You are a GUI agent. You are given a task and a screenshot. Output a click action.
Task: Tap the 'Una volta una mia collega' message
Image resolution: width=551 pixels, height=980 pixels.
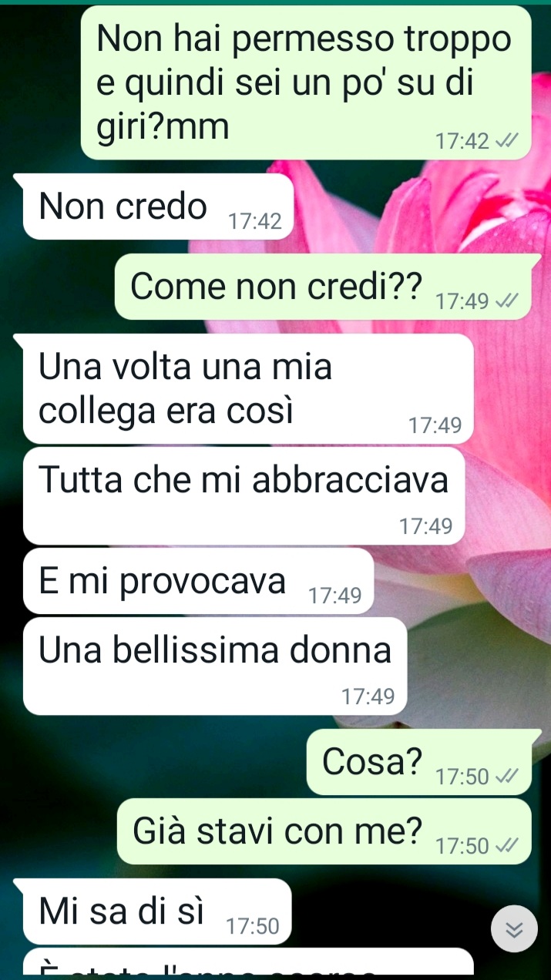tap(248, 389)
